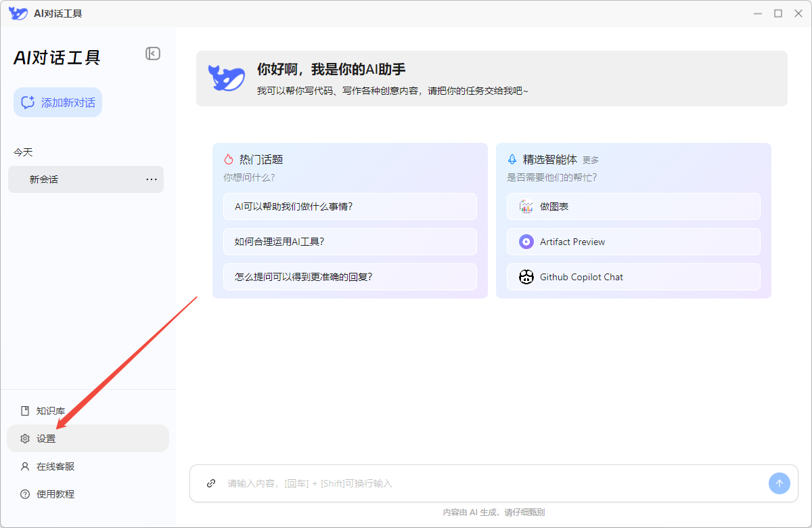Click the 内容由 AI 生成 disclaimer text

494,512
